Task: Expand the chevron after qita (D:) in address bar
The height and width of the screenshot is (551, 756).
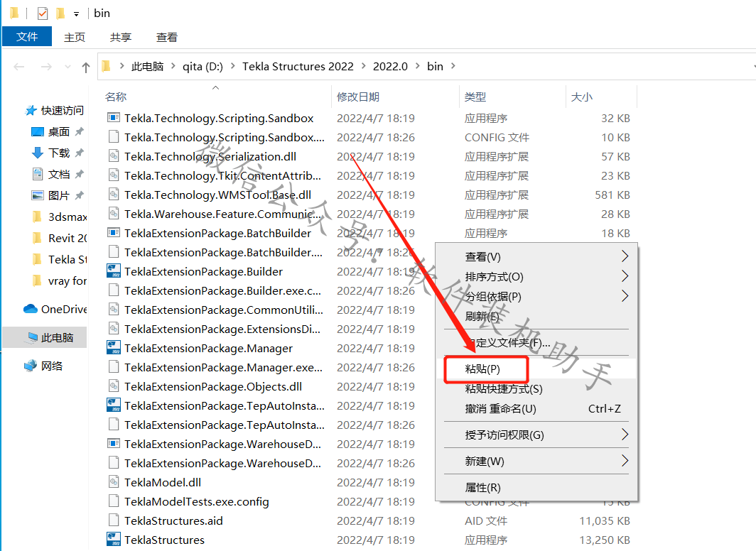Action: 233,66
